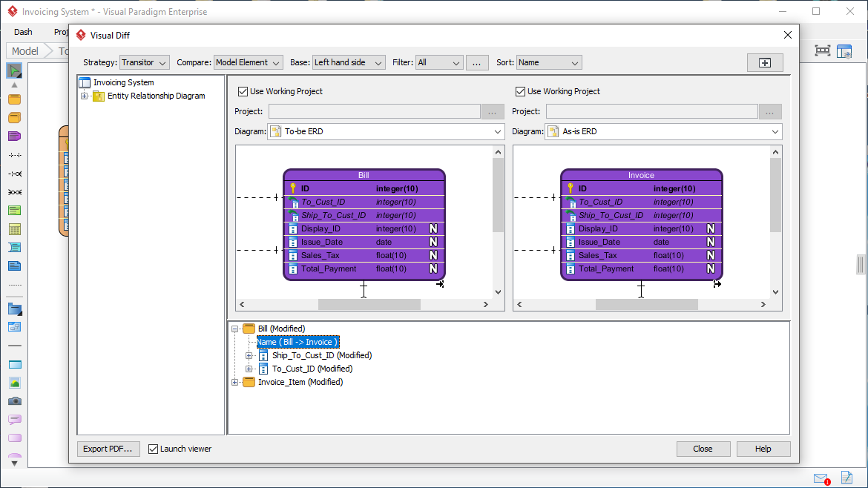Viewport: 868px width, 488px height.
Task: Click the expand-view button with plus icon
Action: click(764, 62)
